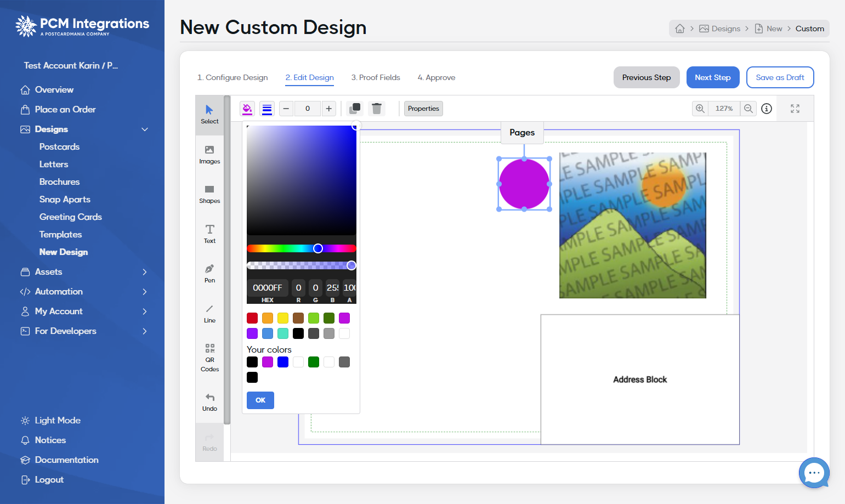Pick the Line tool
Image resolution: width=845 pixels, height=504 pixels.
point(209,314)
